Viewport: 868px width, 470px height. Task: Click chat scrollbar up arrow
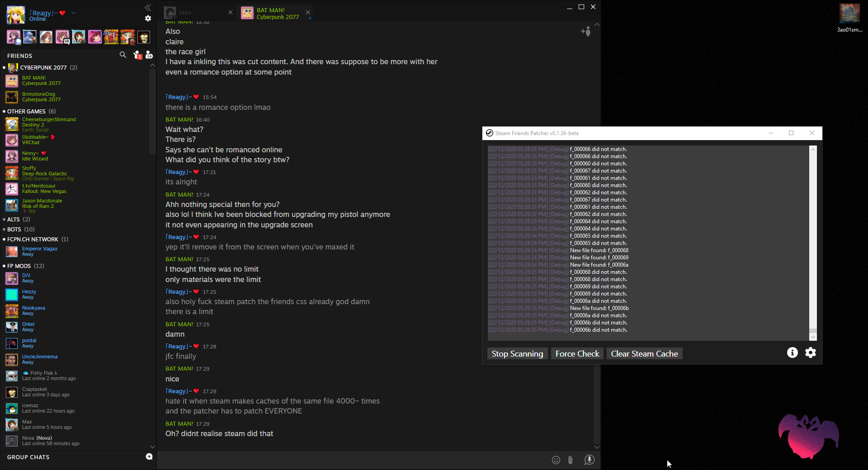point(597,25)
